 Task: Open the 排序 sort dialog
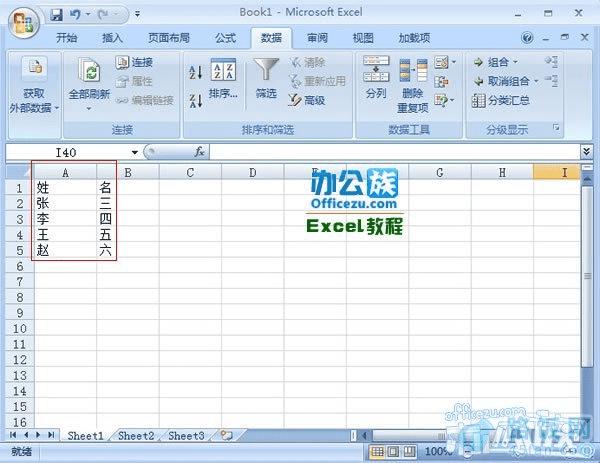pyautogui.click(x=223, y=79)
